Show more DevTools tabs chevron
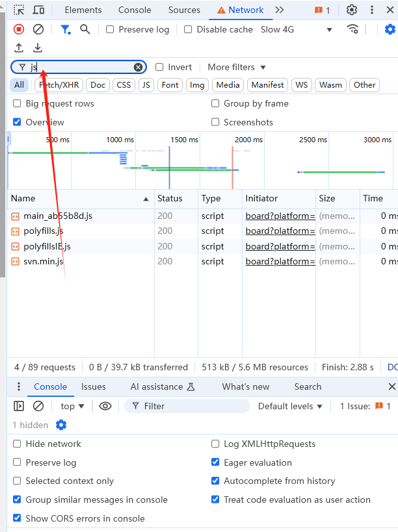The image size is (398, 532). [280, 10]
